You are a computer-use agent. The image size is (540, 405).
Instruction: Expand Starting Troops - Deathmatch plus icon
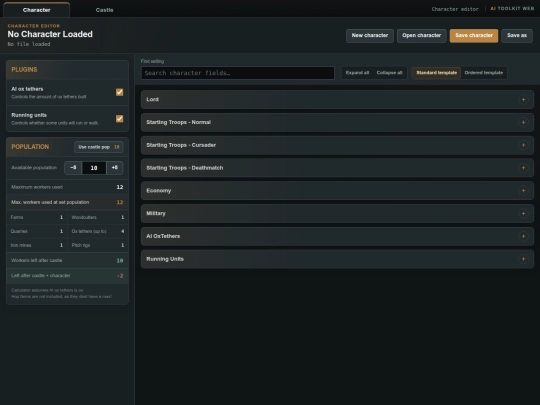click(x=523, y=168)
